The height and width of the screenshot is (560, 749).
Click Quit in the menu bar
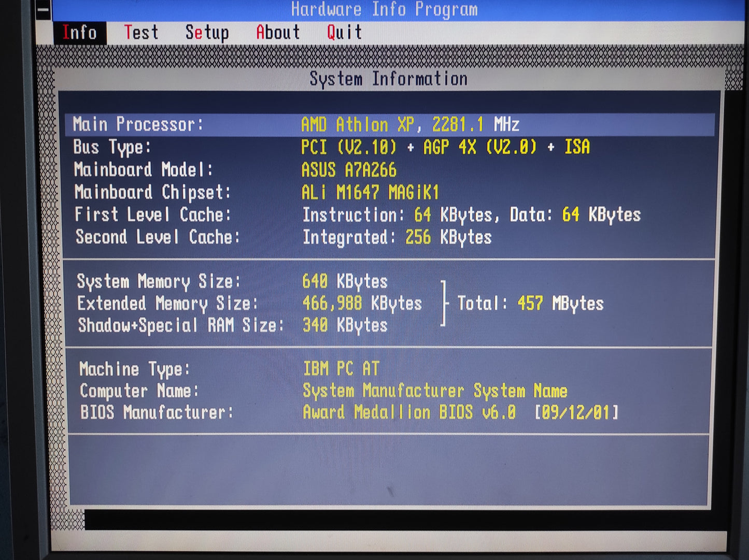tap(344, 33)
